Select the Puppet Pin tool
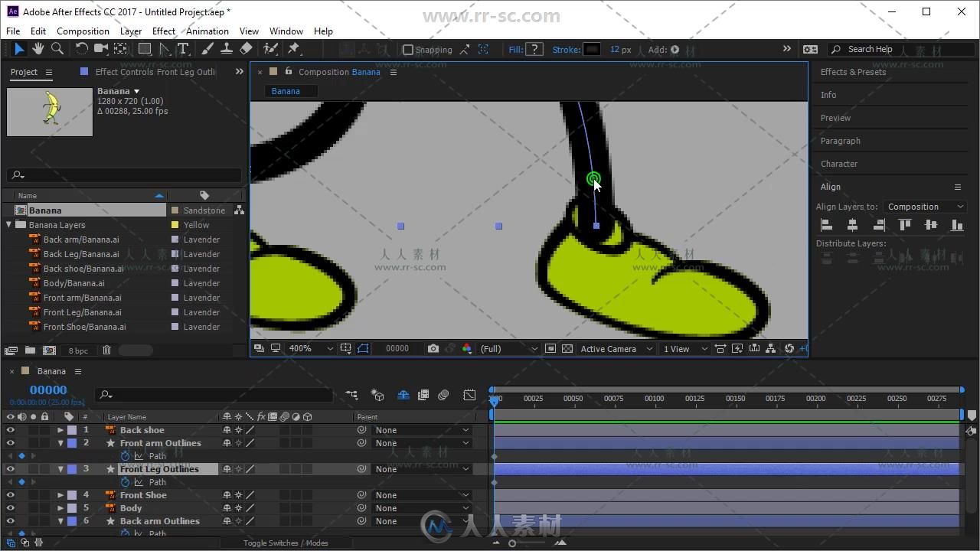 pos(293,49)
